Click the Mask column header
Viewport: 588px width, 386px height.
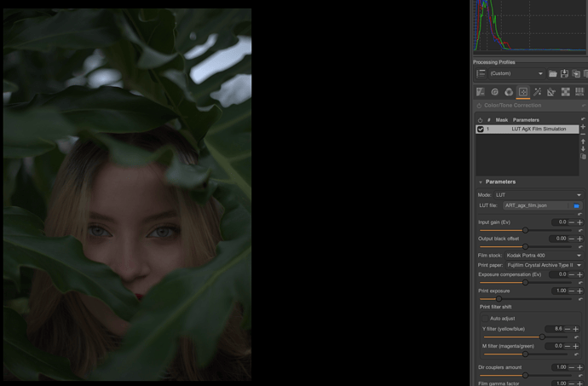coord(501,120)
